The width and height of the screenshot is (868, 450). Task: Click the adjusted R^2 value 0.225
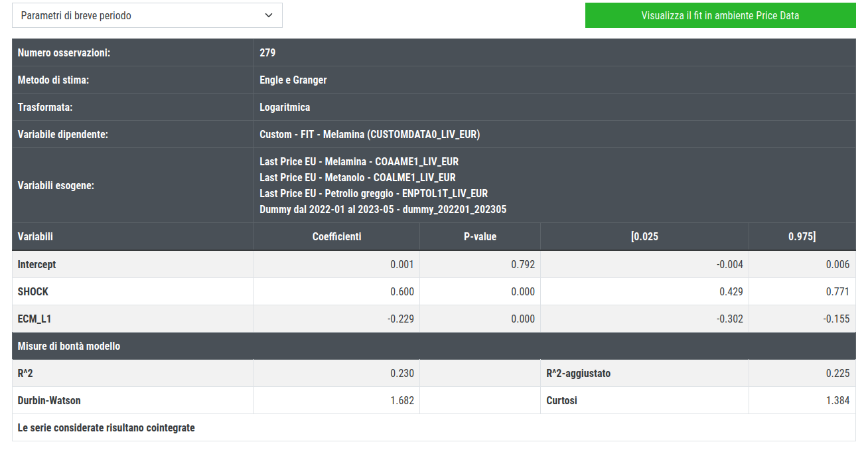[x=837, y=373]
